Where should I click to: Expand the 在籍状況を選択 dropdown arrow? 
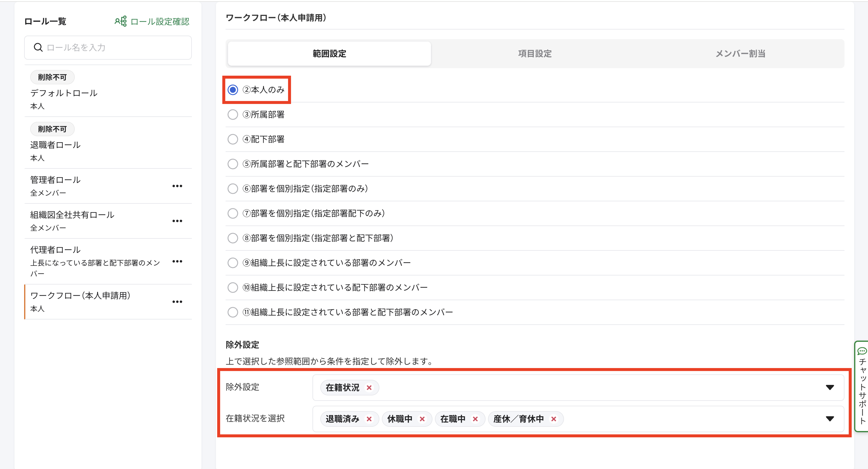pos(830,419)
